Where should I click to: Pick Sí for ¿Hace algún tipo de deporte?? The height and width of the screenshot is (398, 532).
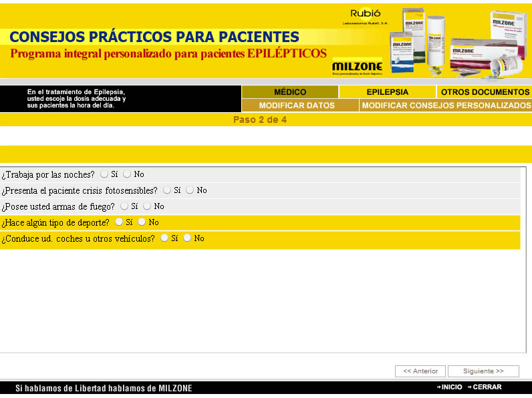pos(119,222)
